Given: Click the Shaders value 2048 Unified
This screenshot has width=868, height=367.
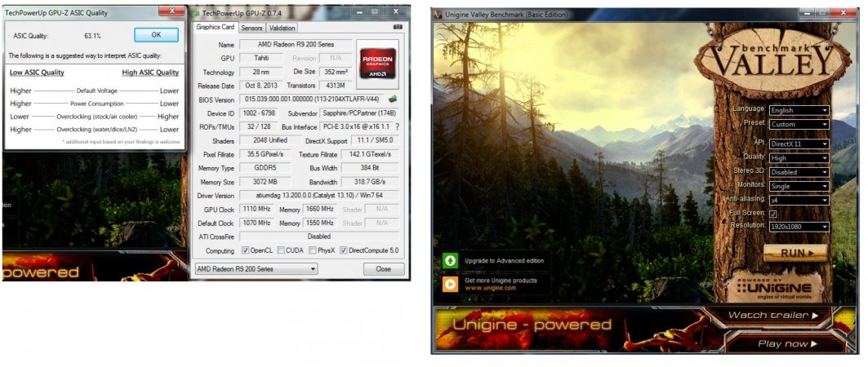Looking at the screenshot, I should [270, 140].
